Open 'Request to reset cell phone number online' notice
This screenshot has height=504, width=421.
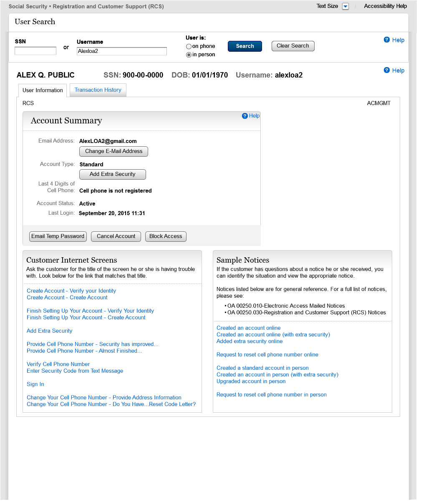pyautogui.click(x=267, y=355)
